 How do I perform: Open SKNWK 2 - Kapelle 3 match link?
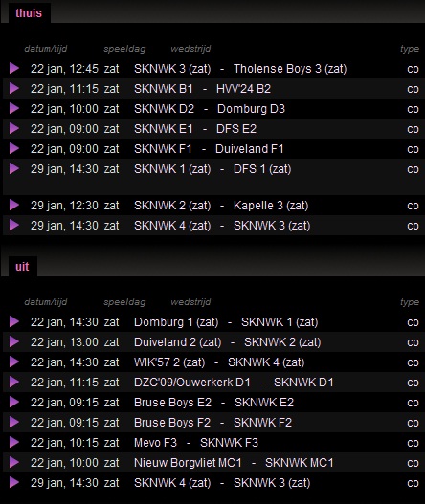click(221, 206)
